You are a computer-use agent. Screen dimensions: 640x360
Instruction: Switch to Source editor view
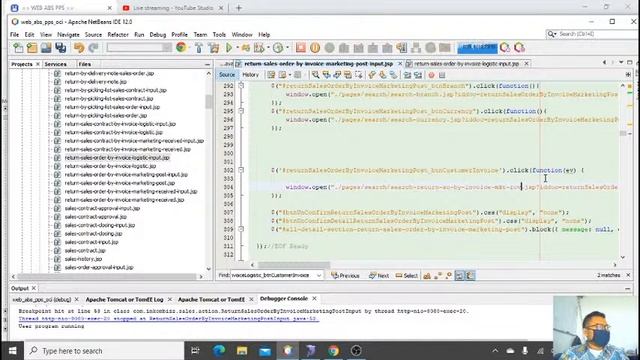pos(227,75)
